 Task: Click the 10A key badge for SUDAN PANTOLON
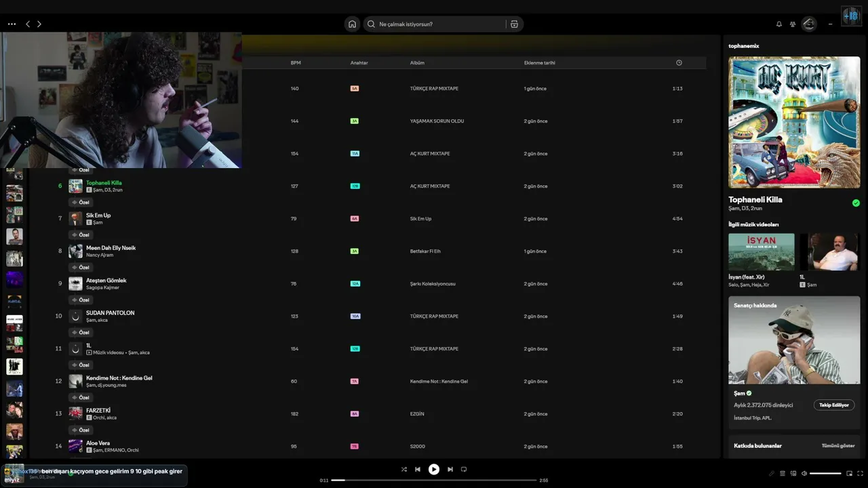tap(355, 316)
